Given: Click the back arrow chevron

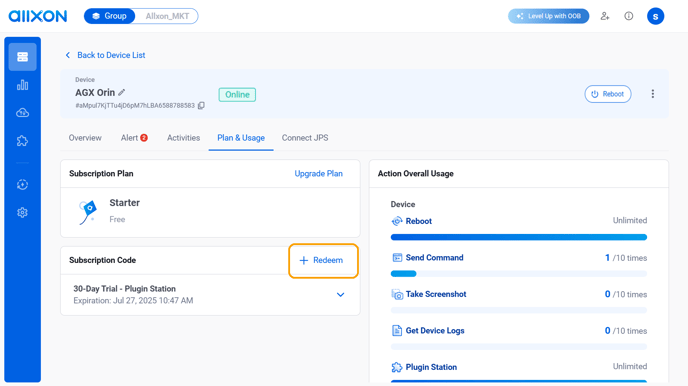Looking at the screenshot, I should (x=68, y=55).
